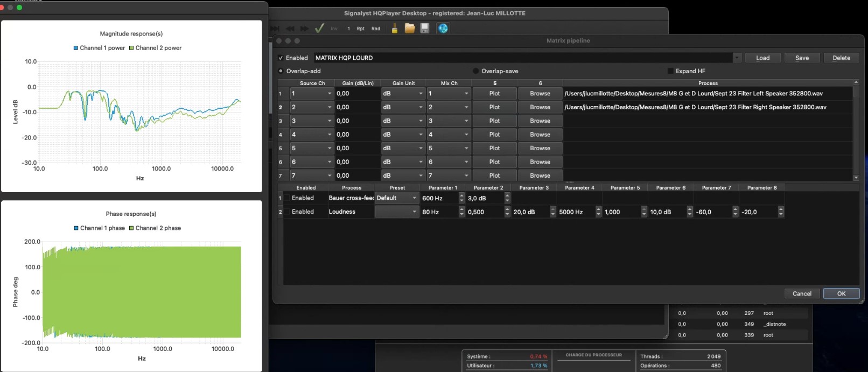Click Plot button in row 1
This screenshot has height=372, width=868.
494,94
